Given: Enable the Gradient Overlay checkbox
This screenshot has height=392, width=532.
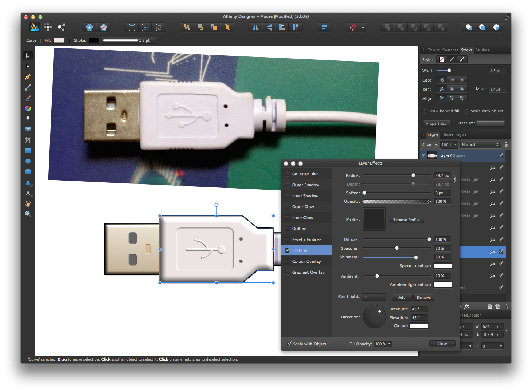Looking at the screenshot, I should (x=287, y=272).
